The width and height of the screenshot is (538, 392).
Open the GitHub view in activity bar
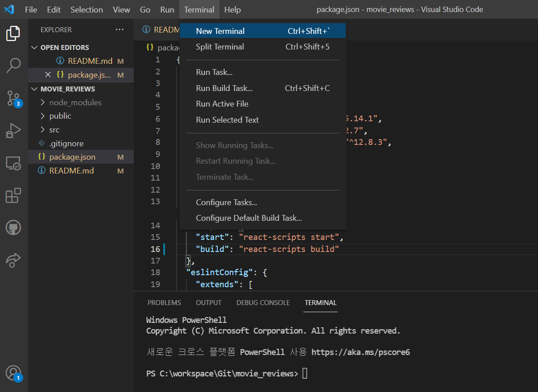pyautogui.click(x=13, y=228)
